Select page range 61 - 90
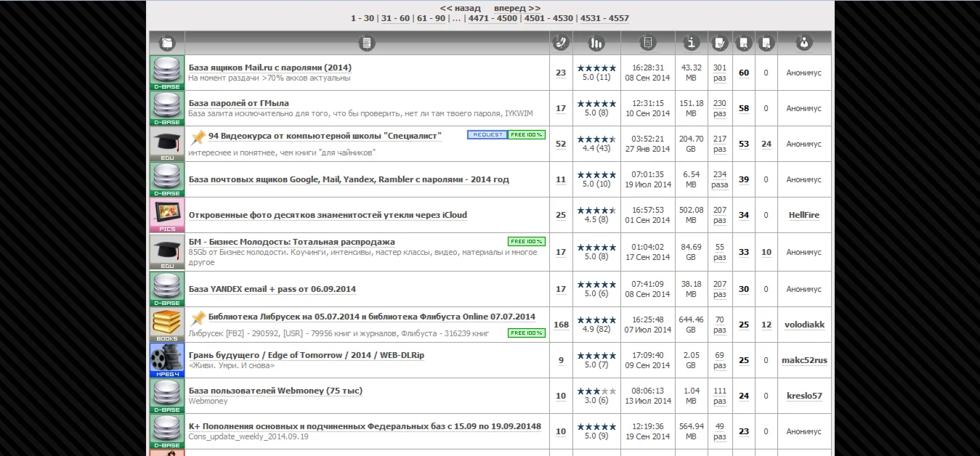This screenshot has width=980, height=456. click(x=431, y=19)
